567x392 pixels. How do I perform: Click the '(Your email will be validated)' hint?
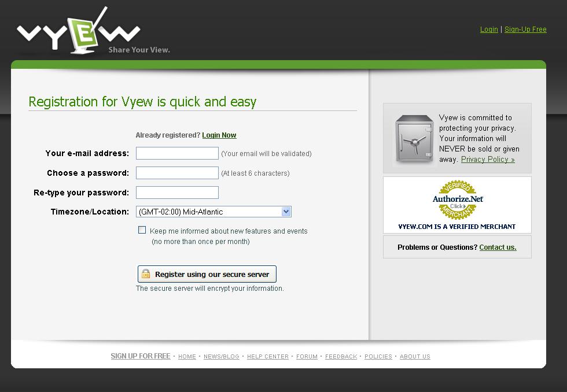[266, 154]
